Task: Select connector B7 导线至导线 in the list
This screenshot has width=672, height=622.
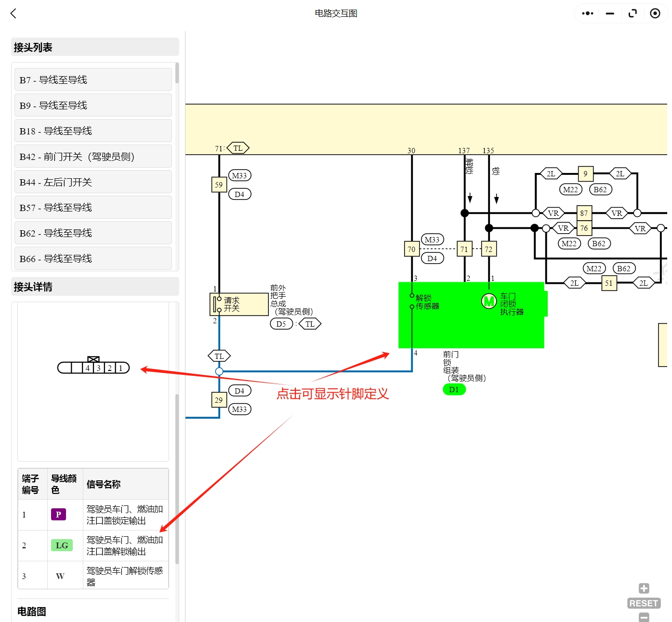Action: (x=92, y=79)
